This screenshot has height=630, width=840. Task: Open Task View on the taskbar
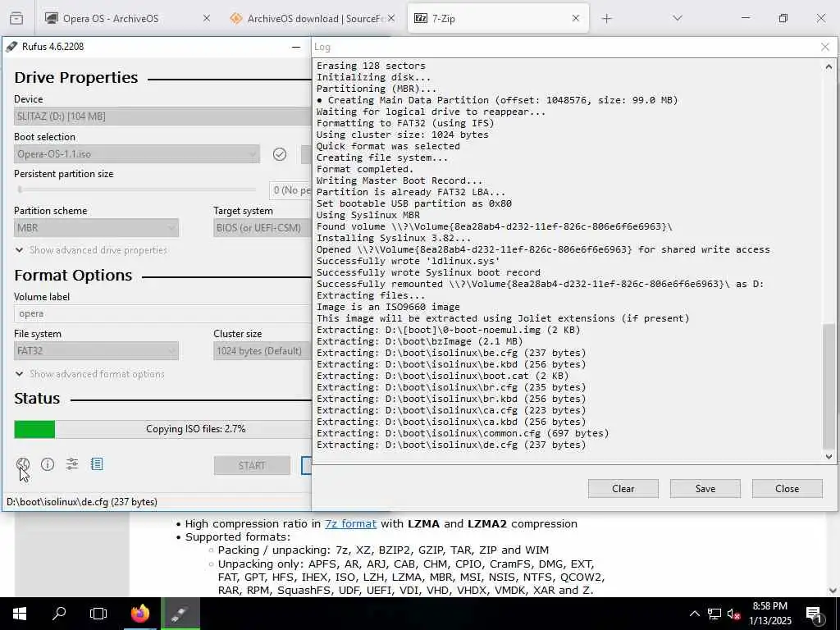[x=98, y=614]
